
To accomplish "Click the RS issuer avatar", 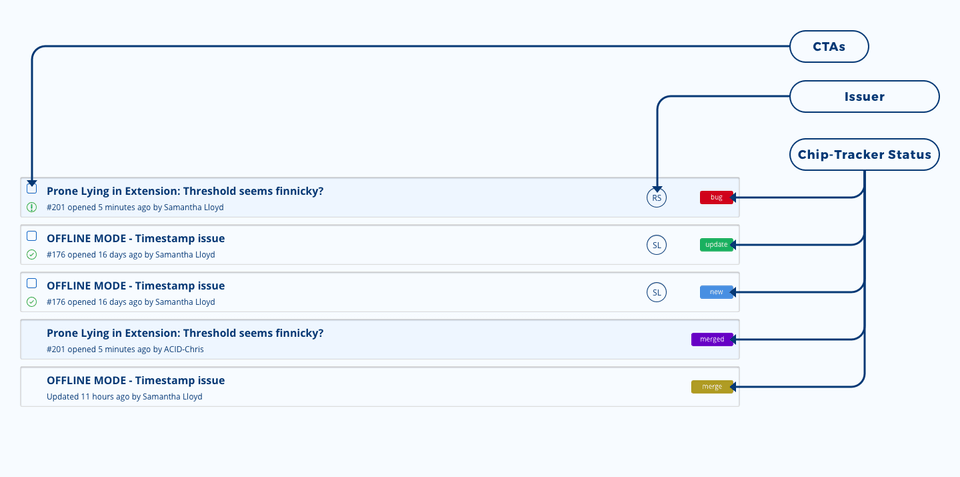I will pos(656,198).
